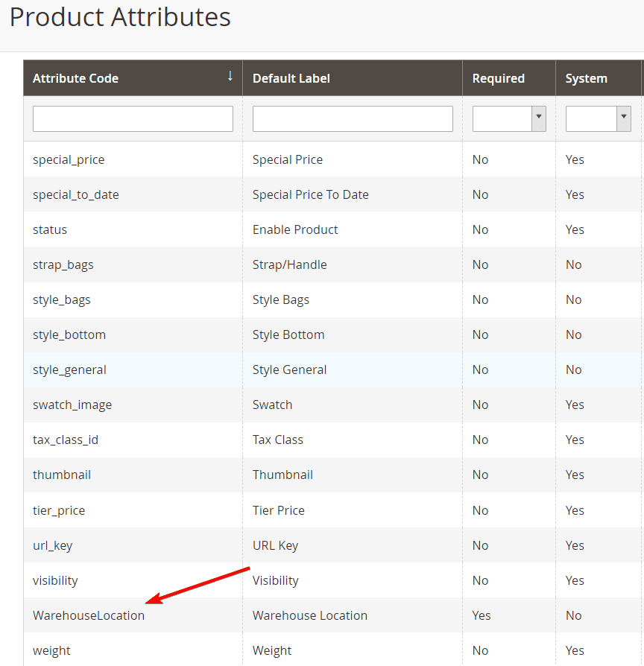Click the Default Label filter input field
The width and height of the screenshot is (644, 666).
(352, 118)
